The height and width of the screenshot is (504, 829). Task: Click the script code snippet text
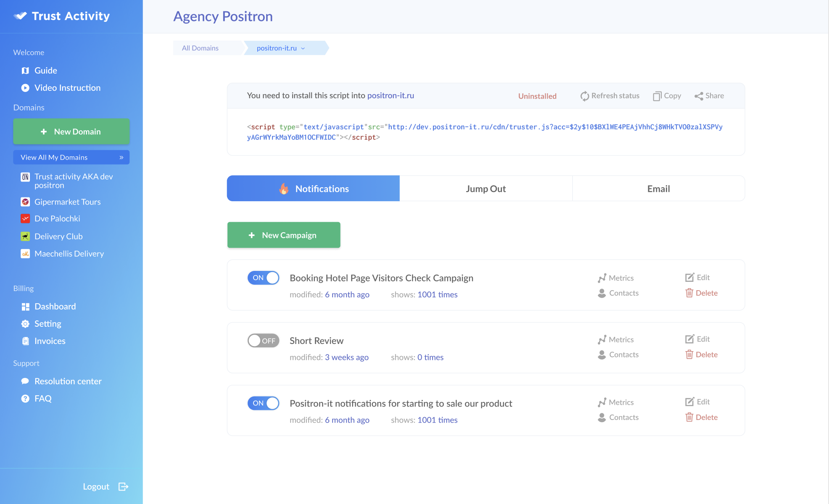pos(484,132)
